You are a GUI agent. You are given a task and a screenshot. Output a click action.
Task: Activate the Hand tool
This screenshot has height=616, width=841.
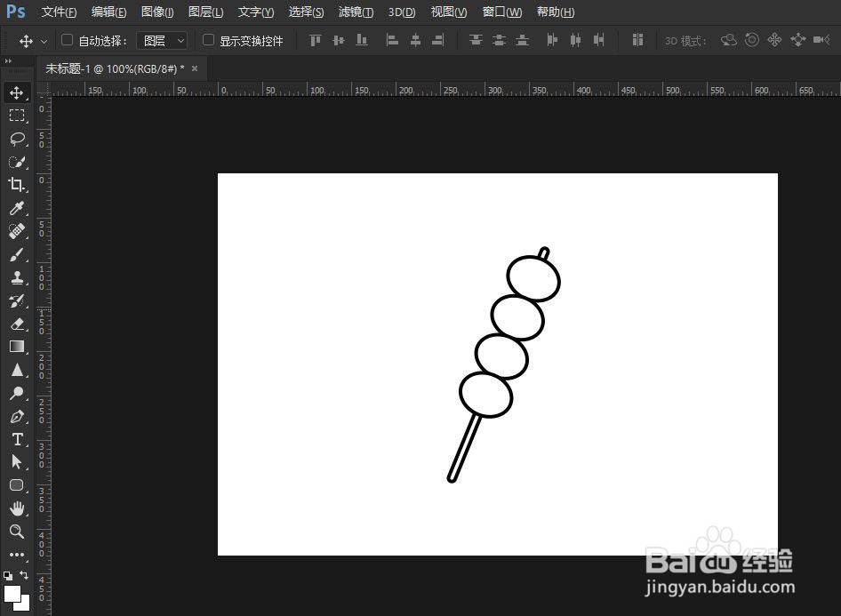[x=17, y=508]
